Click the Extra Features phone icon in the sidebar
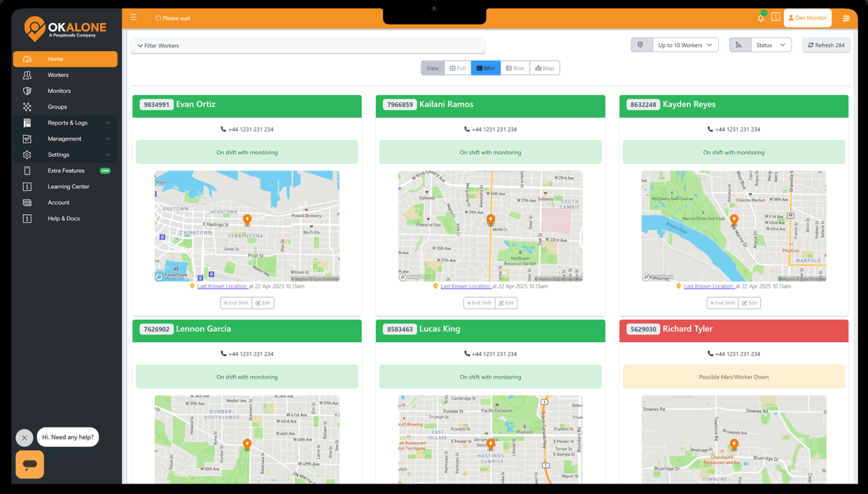 pos(27,171)
